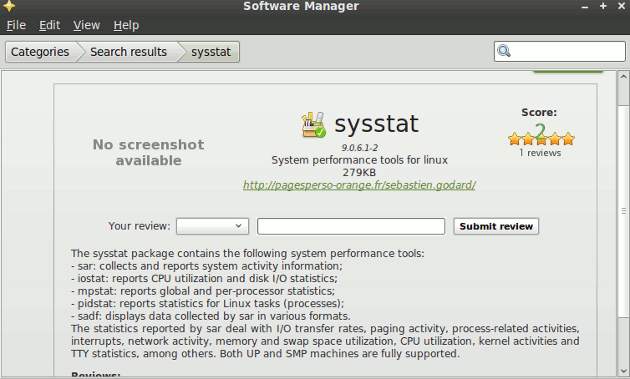
Task: Click the '- iostat: reports CPU utilization' line
Action: click(x=205, y=279)
